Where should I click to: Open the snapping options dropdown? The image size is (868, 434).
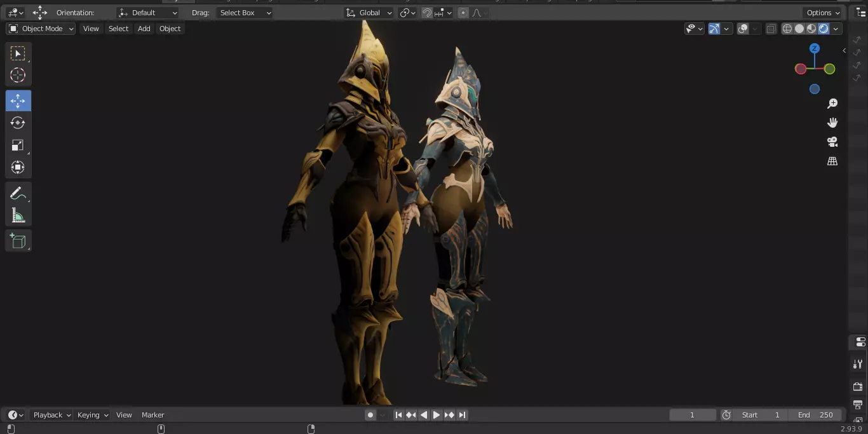click(x=444, y=13)
